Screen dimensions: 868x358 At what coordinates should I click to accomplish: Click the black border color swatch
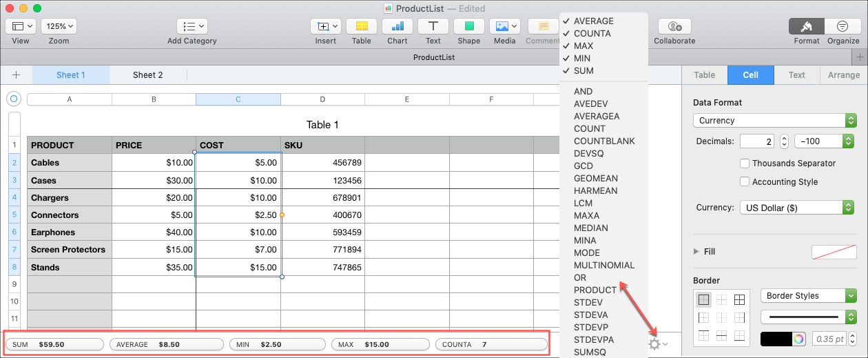click(x=776, y=339)
